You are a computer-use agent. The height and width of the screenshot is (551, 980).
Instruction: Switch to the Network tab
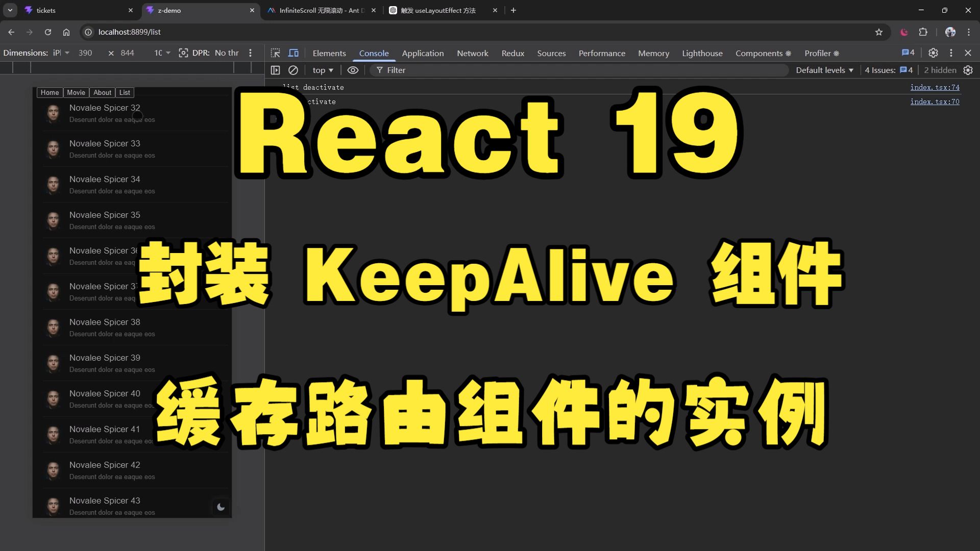click(472, 53)
